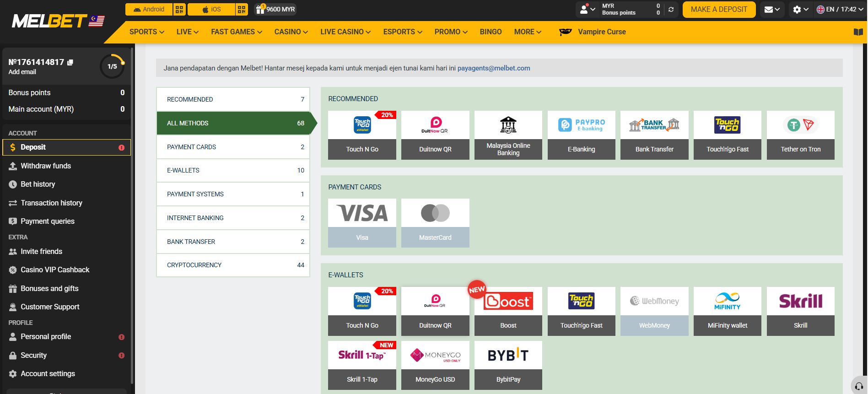Select BybitPay e-wallet

(x=508, y=365)
